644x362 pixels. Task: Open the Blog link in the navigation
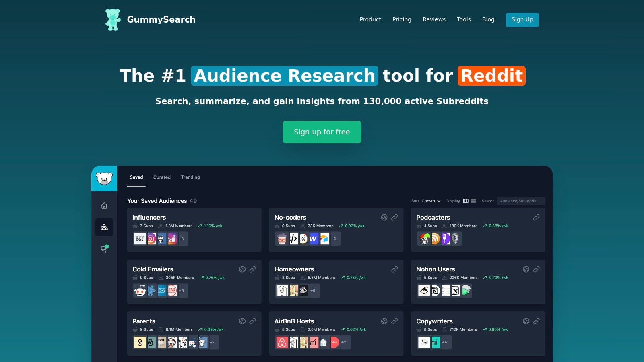pos(488,19)
